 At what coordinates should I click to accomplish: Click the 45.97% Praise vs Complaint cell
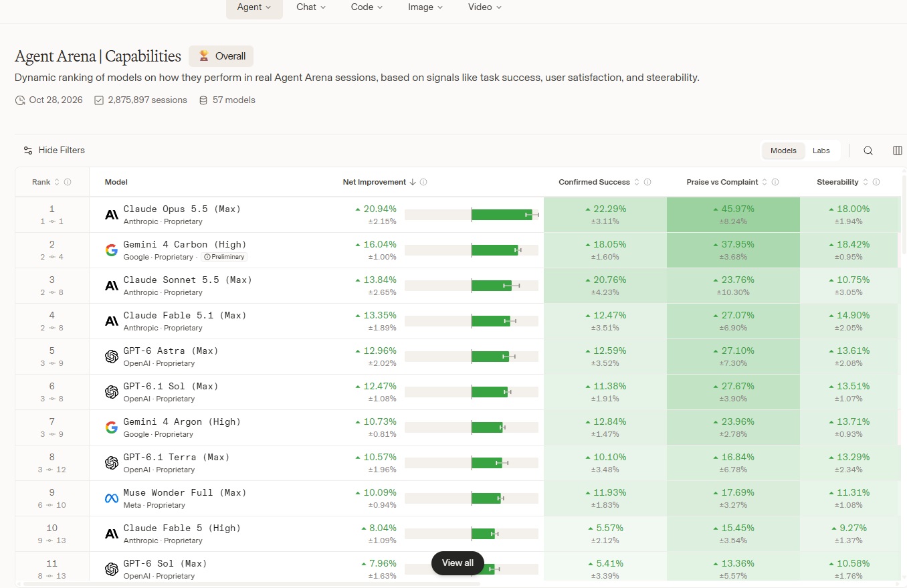coord(733,215)
